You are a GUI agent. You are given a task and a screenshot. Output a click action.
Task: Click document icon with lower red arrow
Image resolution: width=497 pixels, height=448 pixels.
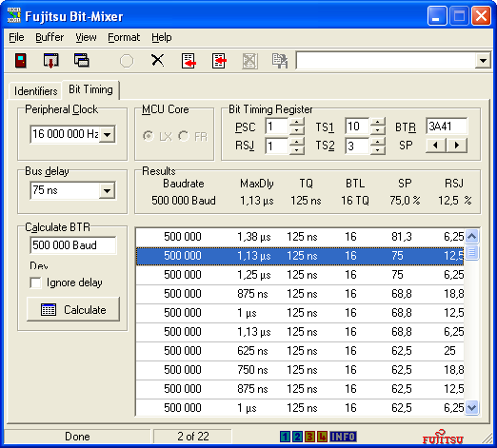point(189,61)
